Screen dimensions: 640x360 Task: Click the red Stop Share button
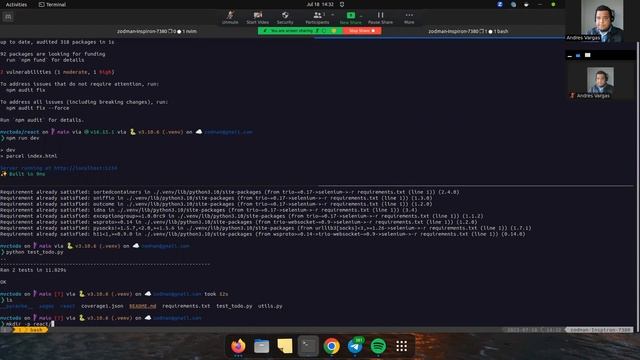click(x=362, y=31)
